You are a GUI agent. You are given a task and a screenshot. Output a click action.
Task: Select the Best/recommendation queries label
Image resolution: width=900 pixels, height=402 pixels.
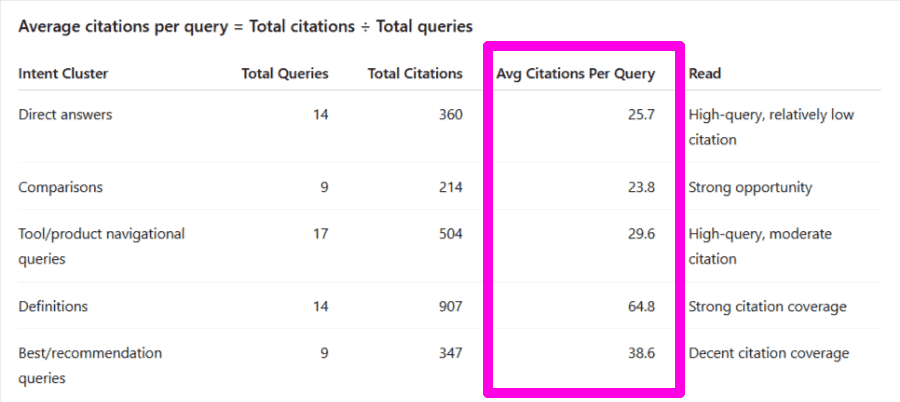tap(90, 365)
